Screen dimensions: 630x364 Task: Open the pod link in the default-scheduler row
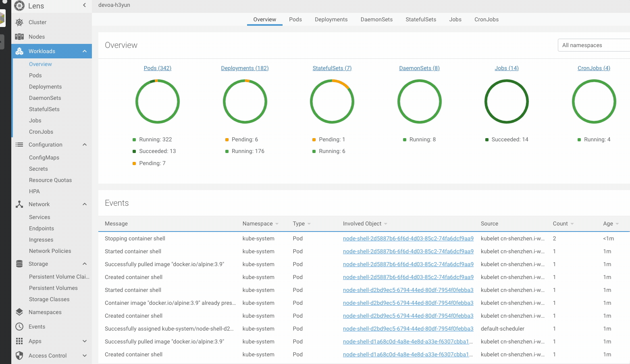click(x=408, y=329)
